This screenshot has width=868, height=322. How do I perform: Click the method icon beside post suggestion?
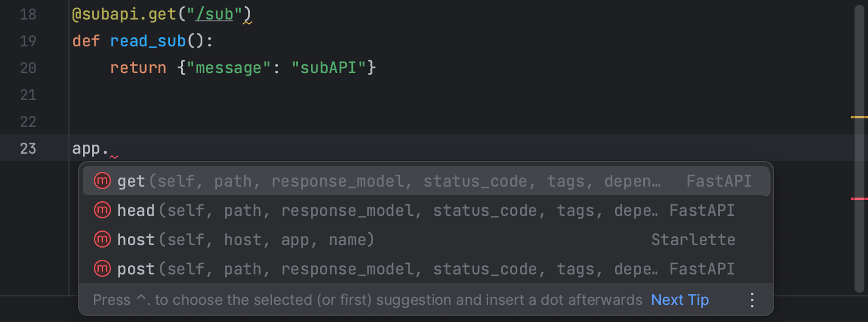pos(102,269)
